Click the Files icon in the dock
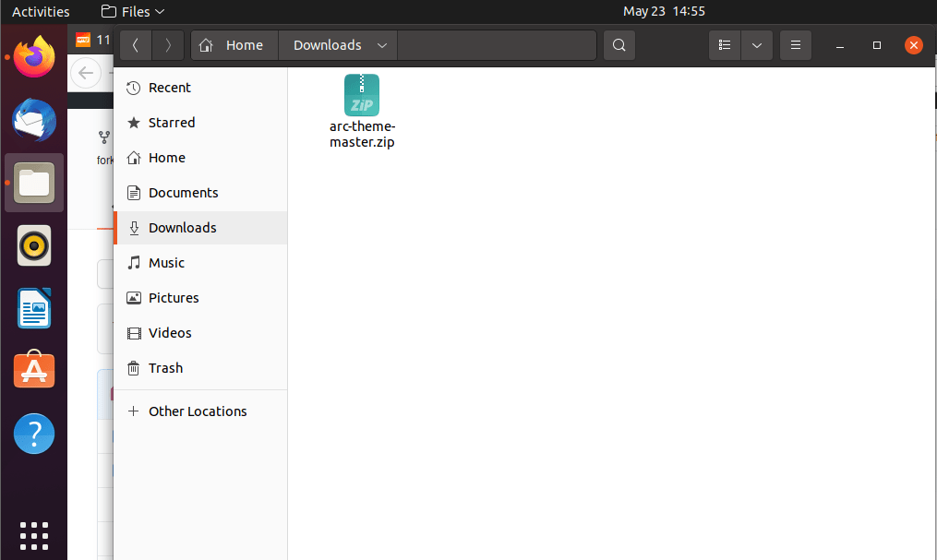937x560 pixels. (34, 183)
